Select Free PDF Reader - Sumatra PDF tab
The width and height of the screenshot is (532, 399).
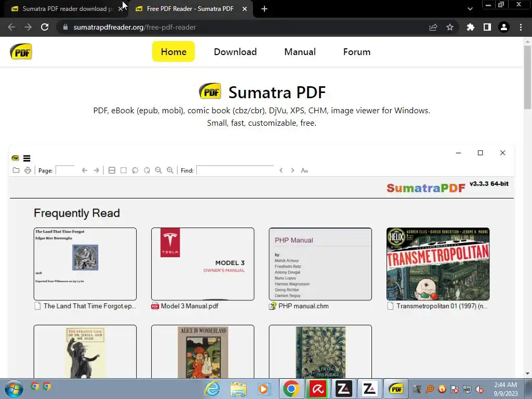tap(190, 9)
